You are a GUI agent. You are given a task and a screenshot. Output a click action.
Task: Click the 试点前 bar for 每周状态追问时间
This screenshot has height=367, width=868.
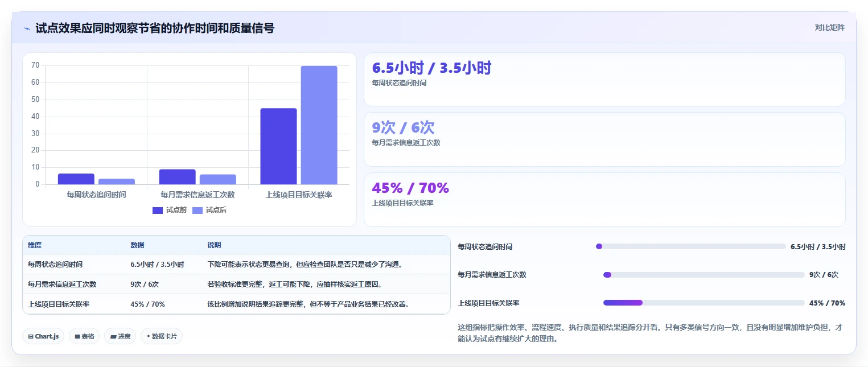click(76, 179)
